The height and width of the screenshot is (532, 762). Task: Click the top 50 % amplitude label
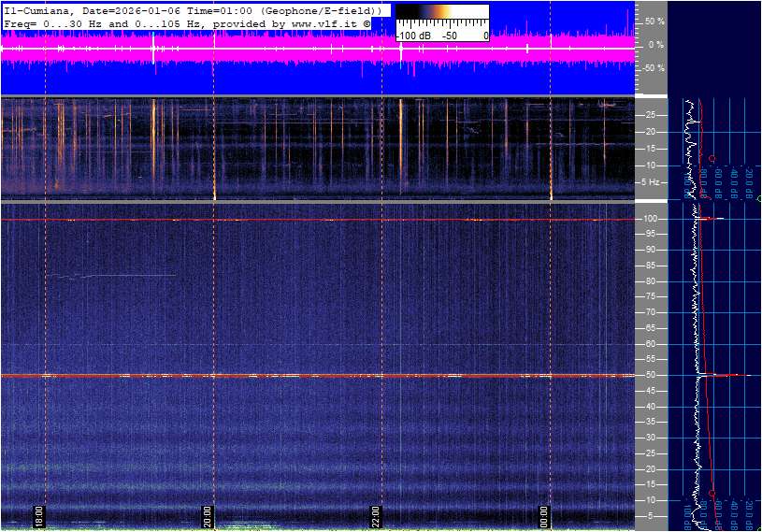tap(654, 21)
